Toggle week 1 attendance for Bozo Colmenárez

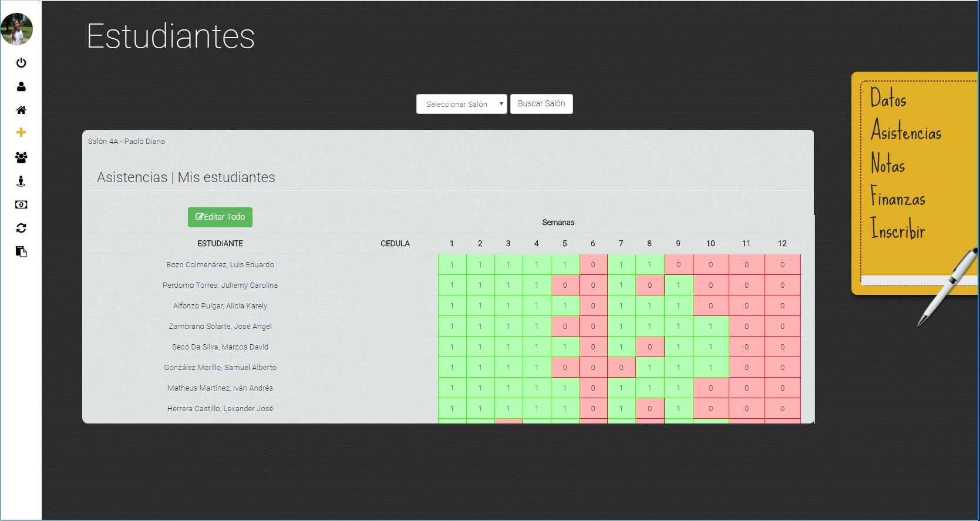[x=452, y=265]
